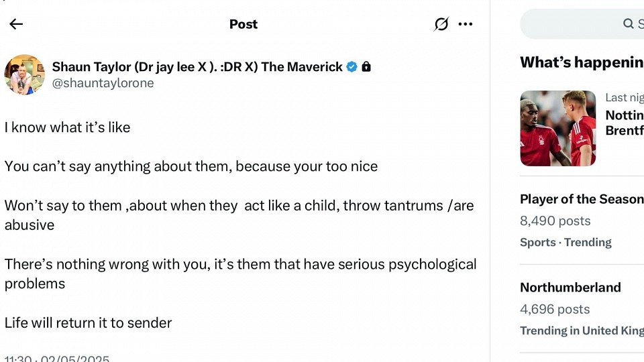Open the Last night Nottingham Brentford story
Image resolution: width=644 pixels, height=362 pixels.
[582, 128]
